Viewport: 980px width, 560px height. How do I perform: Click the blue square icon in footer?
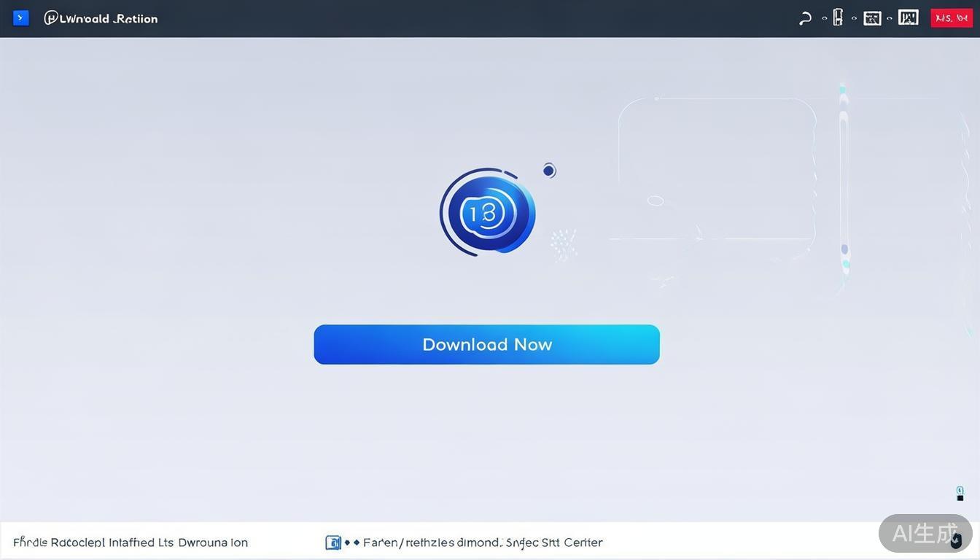332,542
